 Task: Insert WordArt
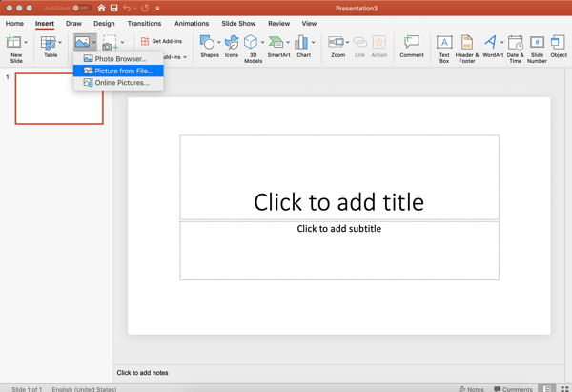pyautogui.click(x=491, y=42)
